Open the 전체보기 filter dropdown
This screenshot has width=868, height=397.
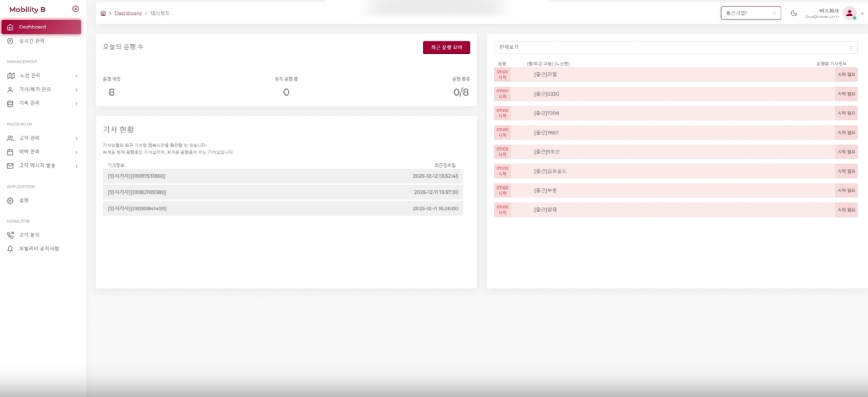676,47
